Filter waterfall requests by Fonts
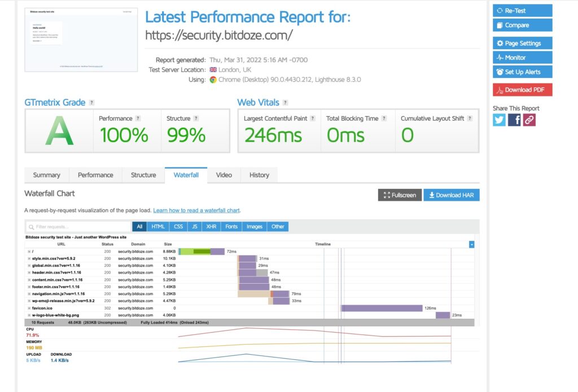Screen dimensions: 578x392 (231, 227)
